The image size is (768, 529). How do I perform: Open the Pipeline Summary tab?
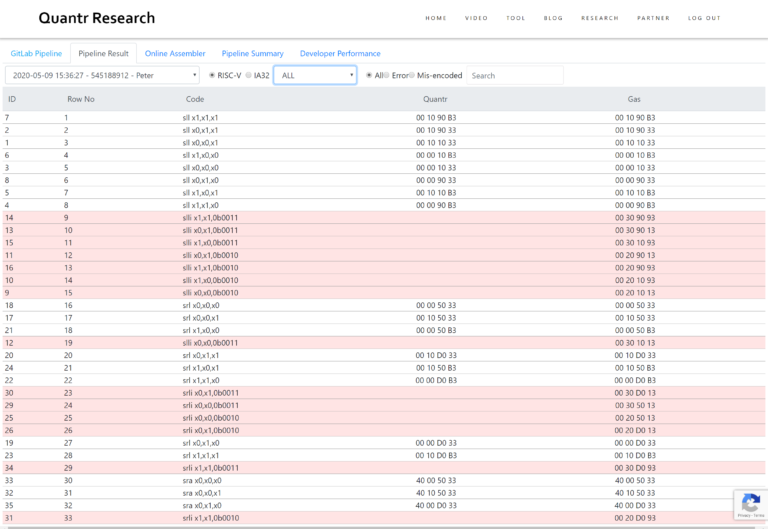pyautogui.click(x=253, y=53)
